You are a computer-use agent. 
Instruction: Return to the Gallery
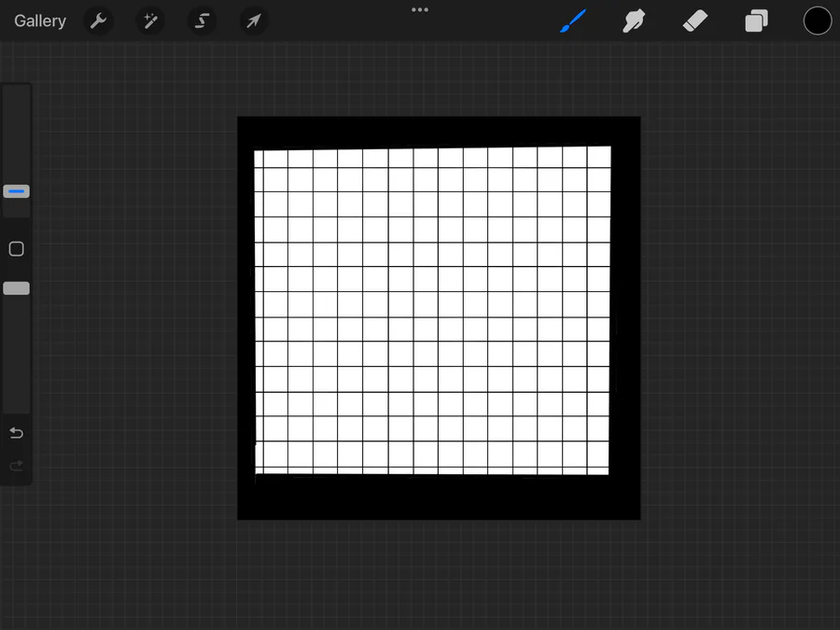(x=40, y=21)
